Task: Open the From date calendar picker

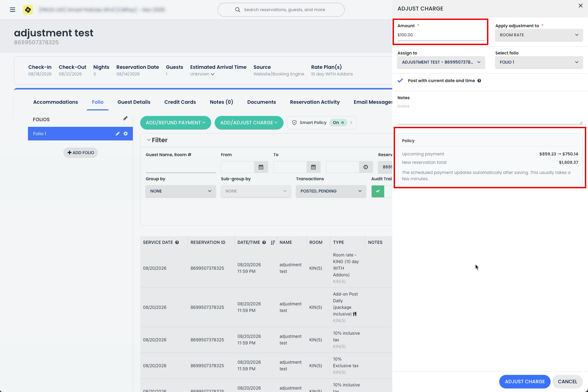Action: [261, 167]
